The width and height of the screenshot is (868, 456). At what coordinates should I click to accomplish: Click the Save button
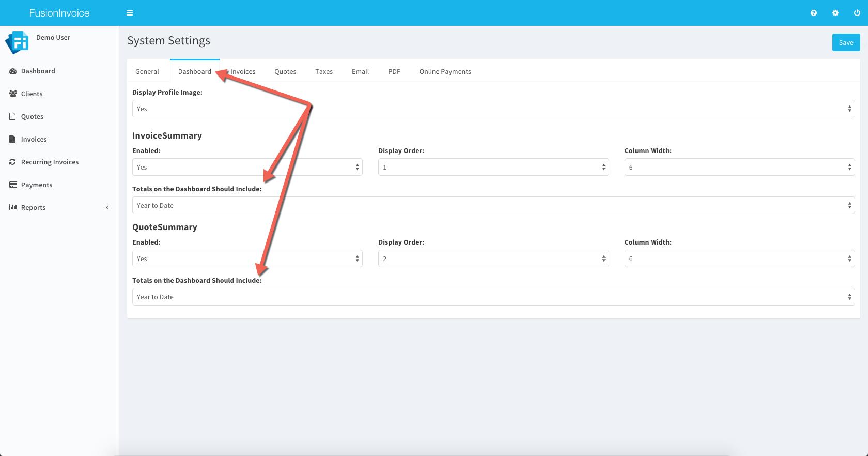846,43
